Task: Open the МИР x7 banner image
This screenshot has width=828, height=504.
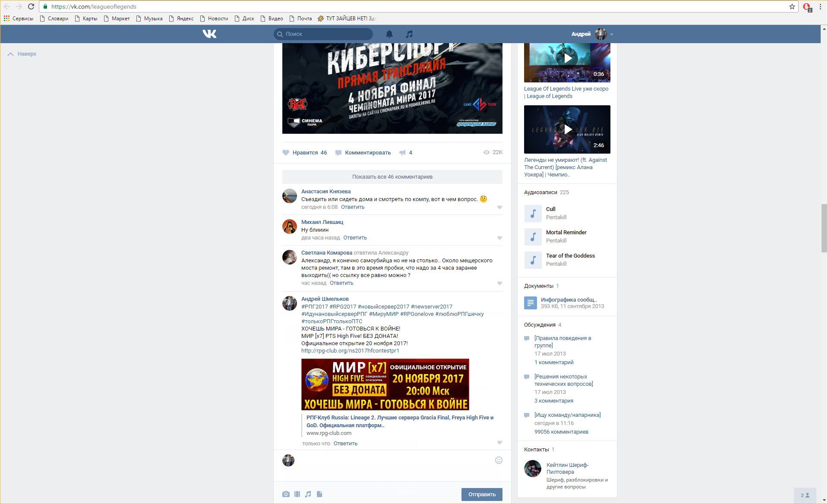Action: tap(385, 384)
